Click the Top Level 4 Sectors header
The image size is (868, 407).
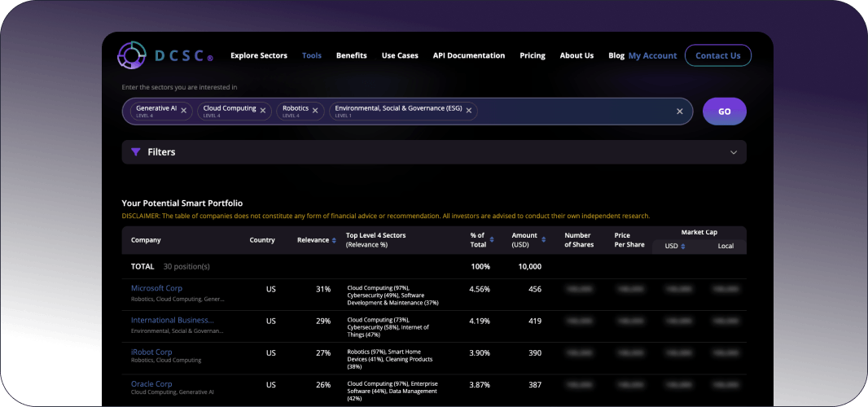pos(376,240)
